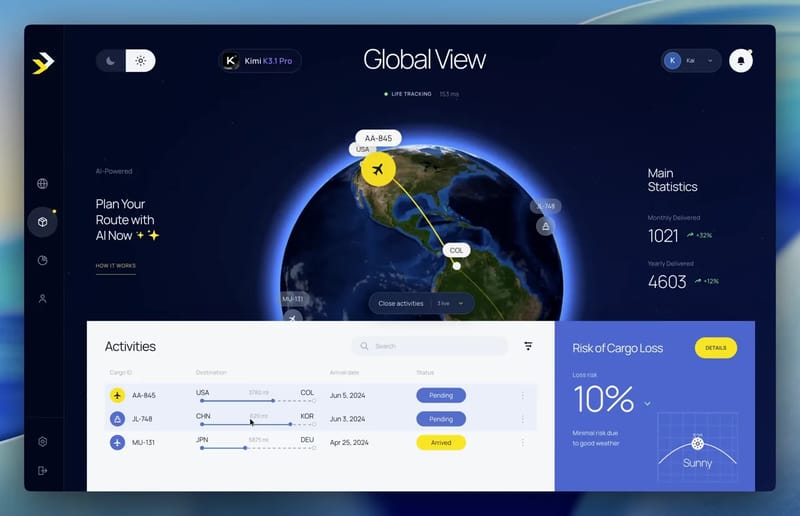Switch to dark mode moon toggle

111,61
